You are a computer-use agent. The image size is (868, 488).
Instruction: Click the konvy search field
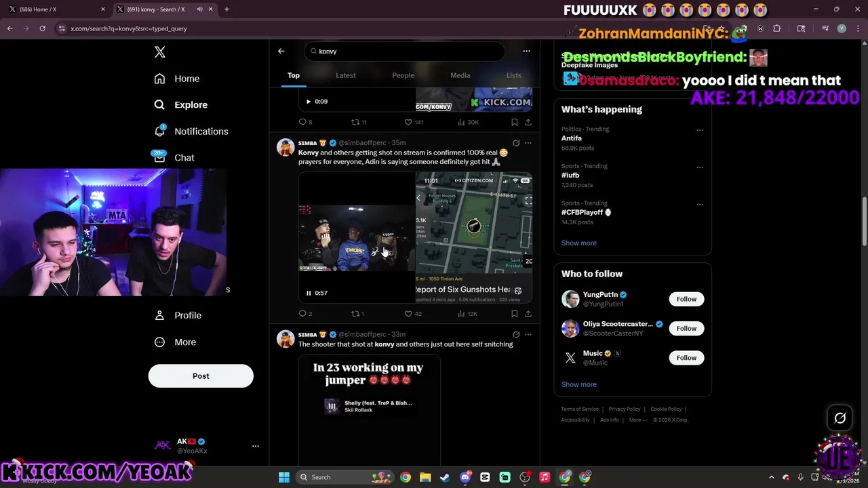tap(405, 52)
